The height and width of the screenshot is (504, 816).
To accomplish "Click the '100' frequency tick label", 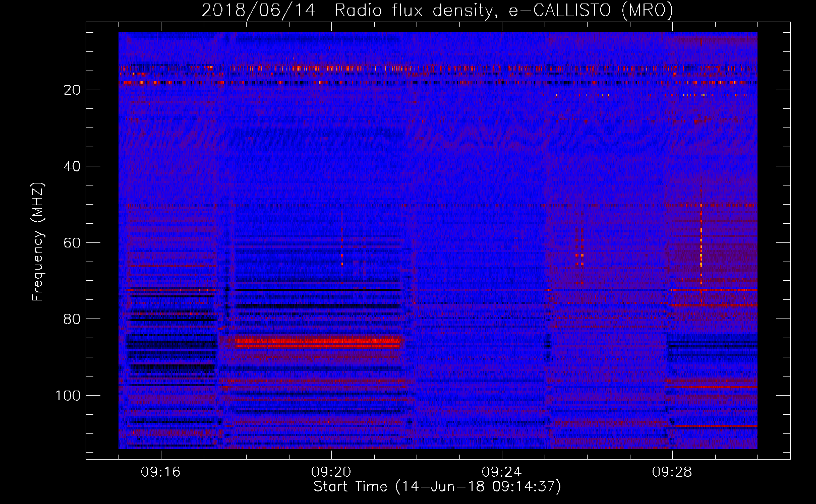I will tap(69, 396).
